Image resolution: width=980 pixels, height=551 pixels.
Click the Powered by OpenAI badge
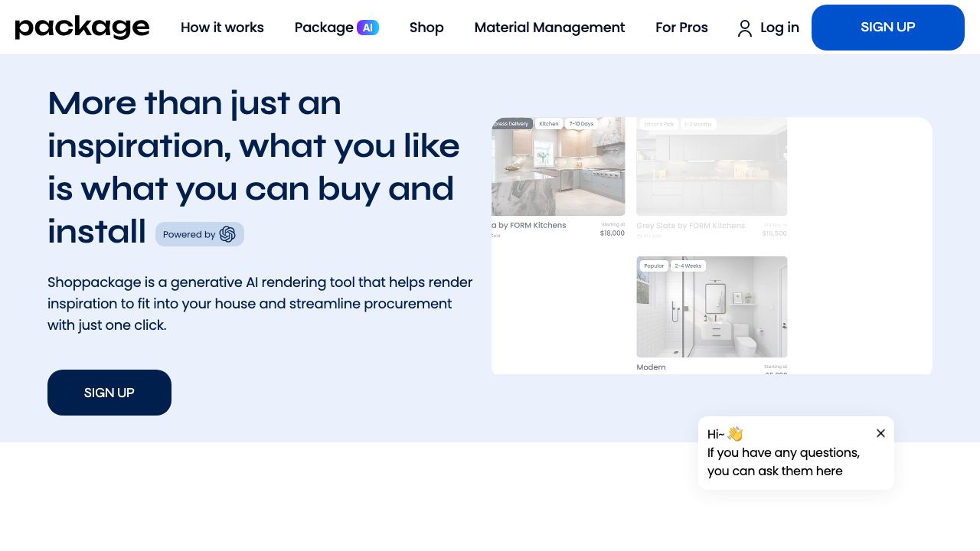[x=200, y=234]
